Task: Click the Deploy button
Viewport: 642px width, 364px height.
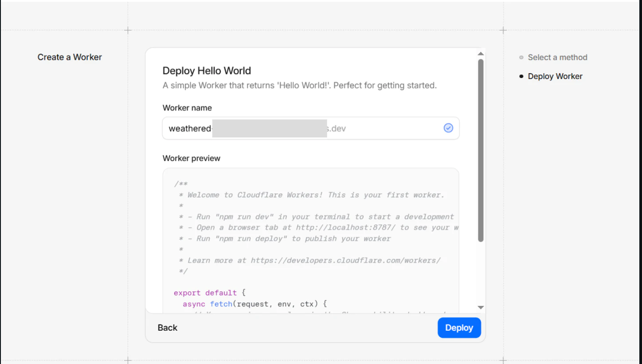Action: point(459,328)
